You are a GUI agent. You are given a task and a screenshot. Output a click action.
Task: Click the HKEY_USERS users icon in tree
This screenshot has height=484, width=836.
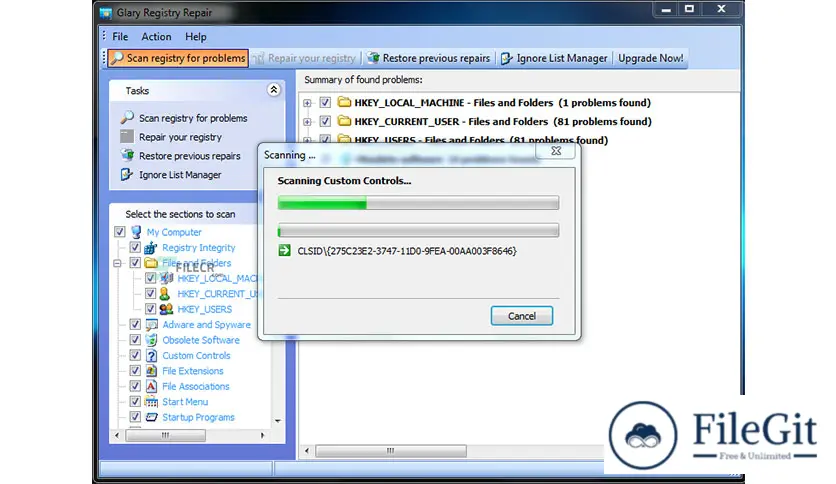[166, 309]
